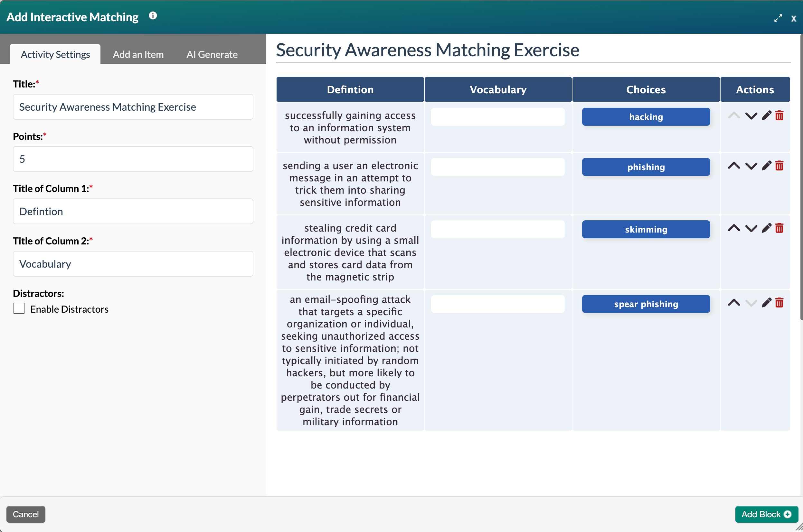Click the Add Block button

pos(766,514)
